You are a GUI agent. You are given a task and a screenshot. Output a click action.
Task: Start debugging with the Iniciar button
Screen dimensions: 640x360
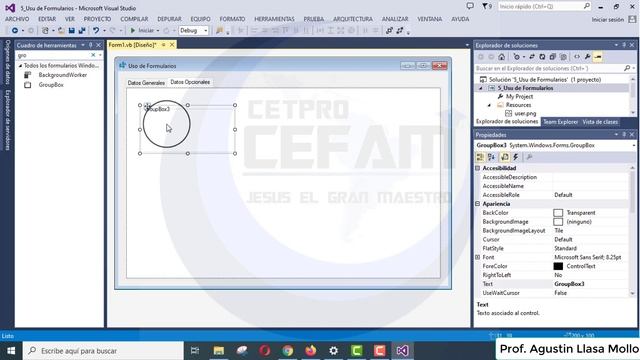[x=142, y=31]
